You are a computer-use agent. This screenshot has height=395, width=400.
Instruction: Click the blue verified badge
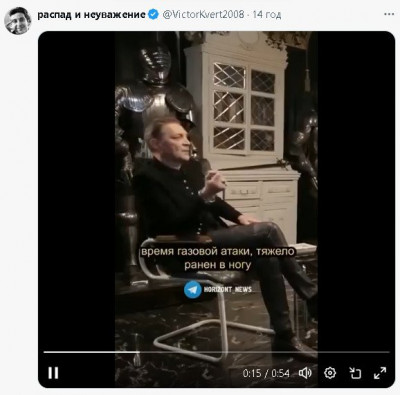coord(153,14)
